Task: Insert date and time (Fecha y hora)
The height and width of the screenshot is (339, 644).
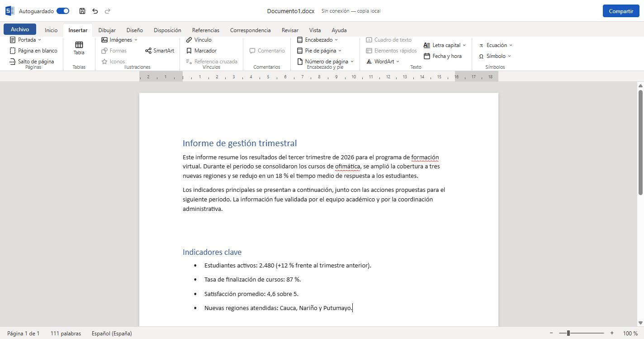Action: pyautogui.click(x=443, y=56)
